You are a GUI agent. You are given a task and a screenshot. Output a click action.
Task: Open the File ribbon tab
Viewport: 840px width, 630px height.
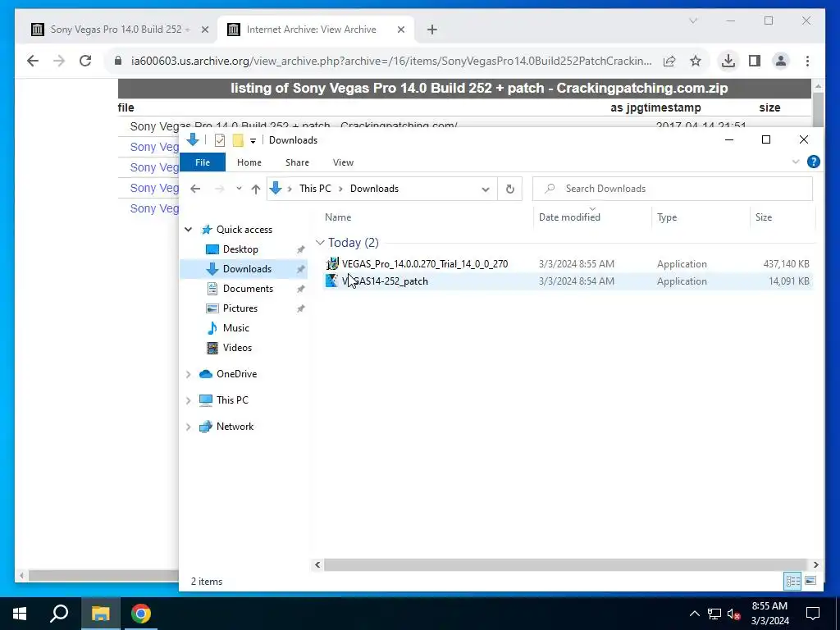click(x=203, y=162)
